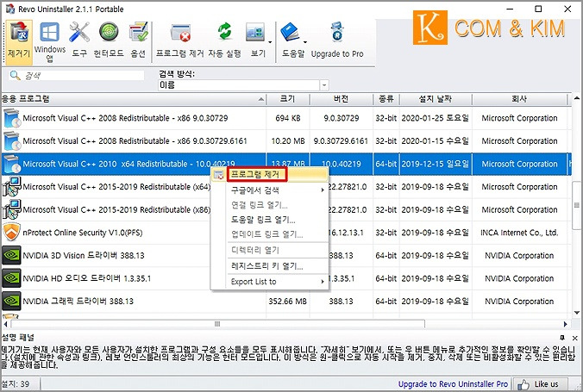The height and width of the screenshot is (392, 583).
Task: Select NVIDIA 그래픽 드라이버 388.13 entry
Action: pyautogui.click(x=78, y=302)
